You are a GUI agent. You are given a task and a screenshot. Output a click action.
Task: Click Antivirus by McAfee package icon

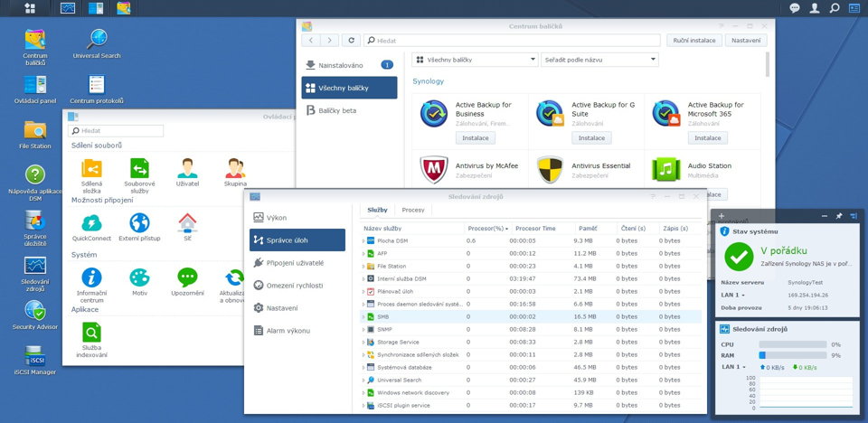tap(434, 169)
